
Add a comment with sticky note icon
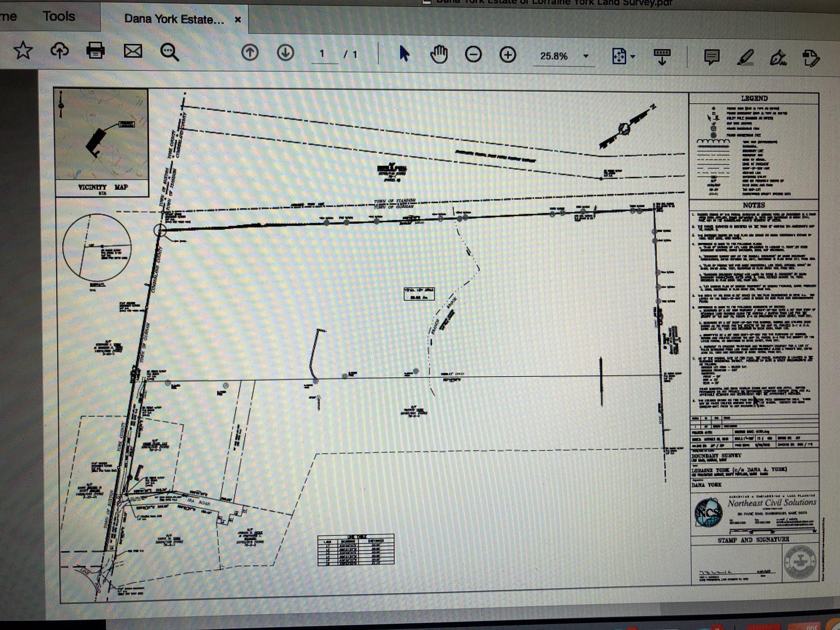[712, 57]
